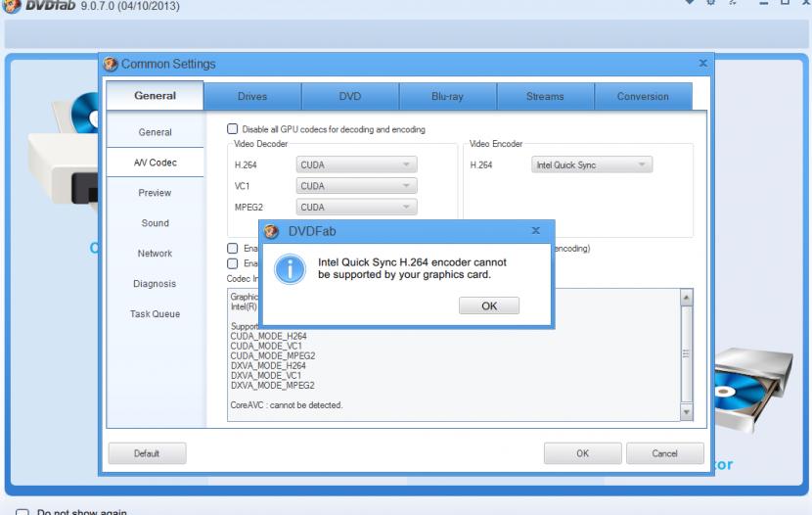Click DVDFab logo icon in popup title
Viewport: 812px width, 515px height.
[271, 231]
